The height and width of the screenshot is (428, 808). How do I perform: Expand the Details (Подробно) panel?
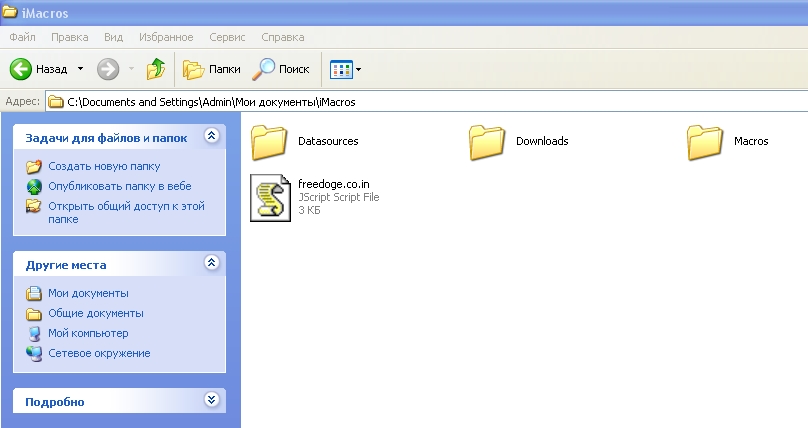[x=210, y=400]
